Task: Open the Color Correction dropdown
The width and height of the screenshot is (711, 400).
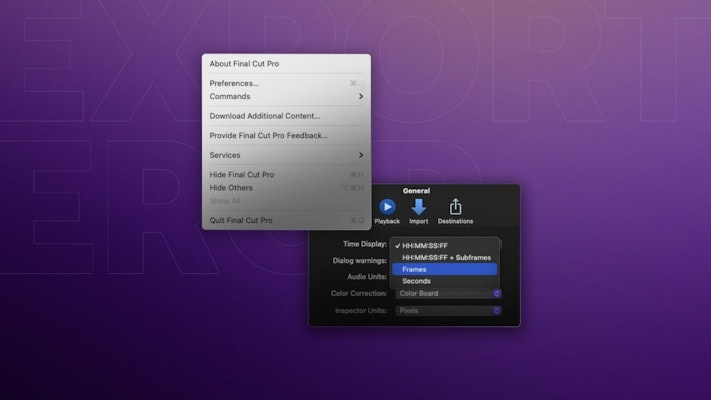Action: [x=448, y=294]
